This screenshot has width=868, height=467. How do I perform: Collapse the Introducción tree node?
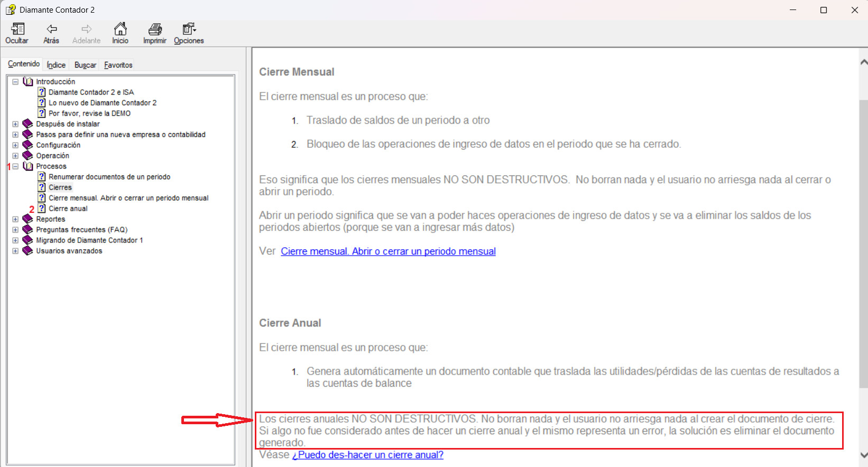[x=15, y=82]
